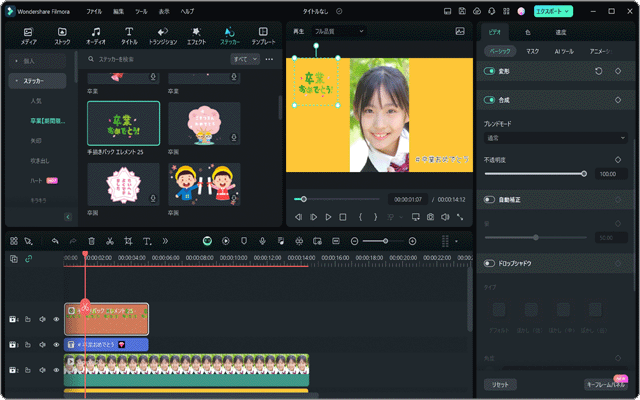The height and width of the screenshot is (400, 640).
Task: Enable the 自動補正 (Auto Enhance) switch
Action: (490, 200)
